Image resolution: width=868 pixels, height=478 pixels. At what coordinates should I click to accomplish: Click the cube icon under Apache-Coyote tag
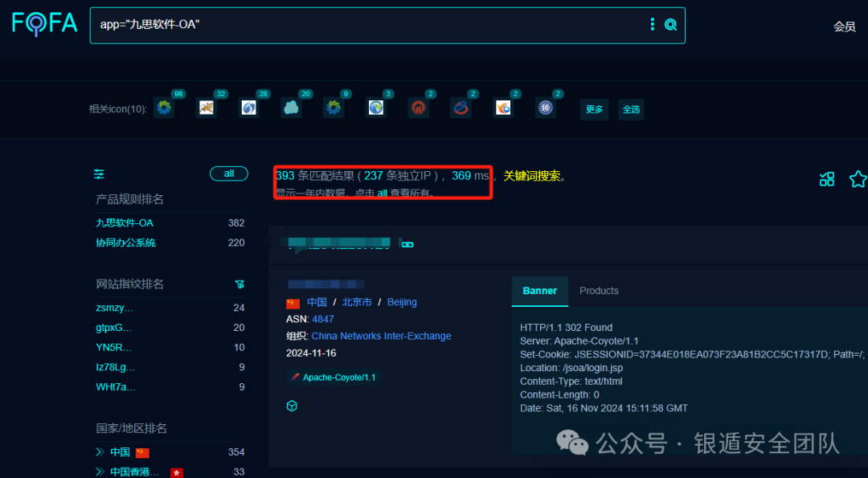coord(292,406)
